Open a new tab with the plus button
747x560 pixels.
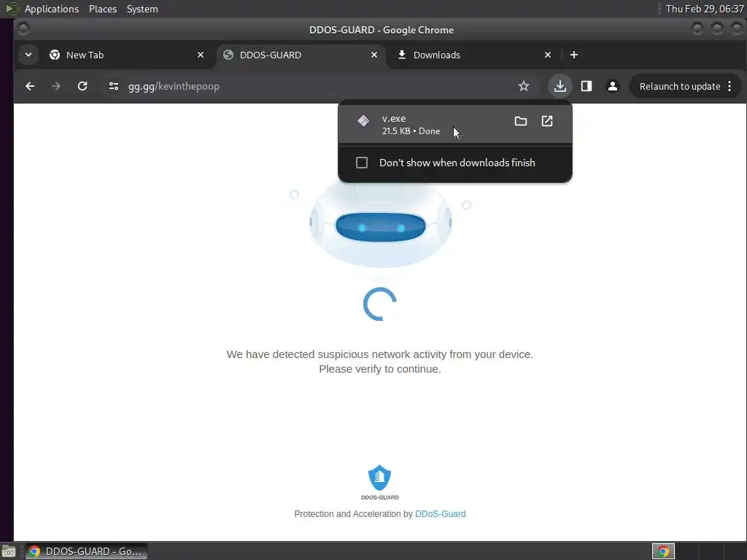click(574, 55)
